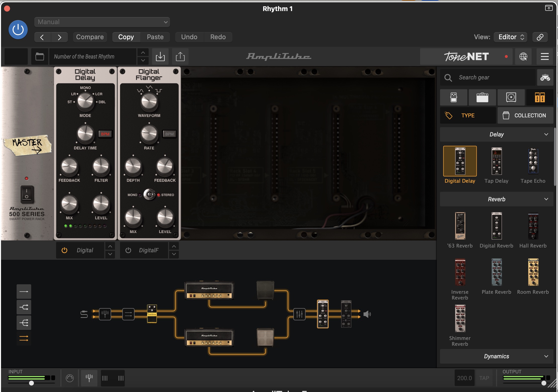The image size is (558, 392).
Task: Click the Redo button
Action: (218, 37)
